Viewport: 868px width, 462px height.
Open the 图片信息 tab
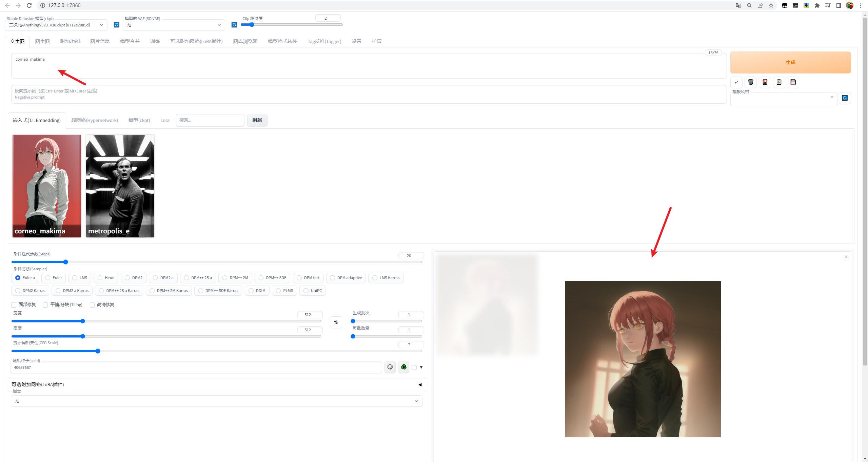coord(100,41)
